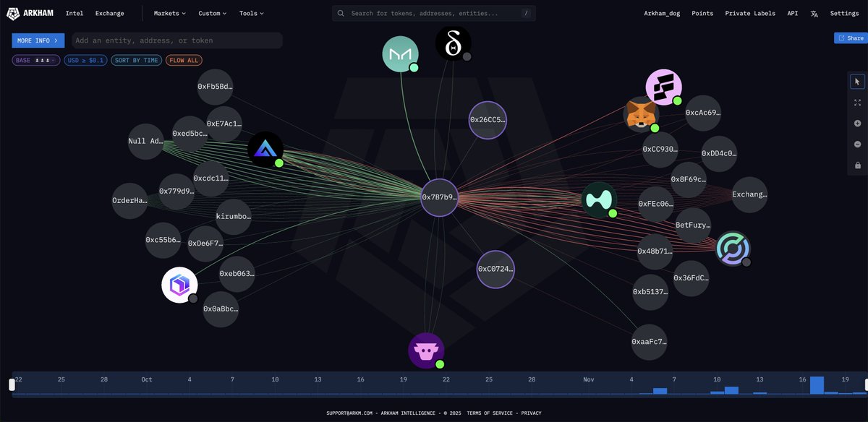Toggle the SORT BY TIME filter
Viewport: 868px width, 422px height.
click(x=136, y=60)
